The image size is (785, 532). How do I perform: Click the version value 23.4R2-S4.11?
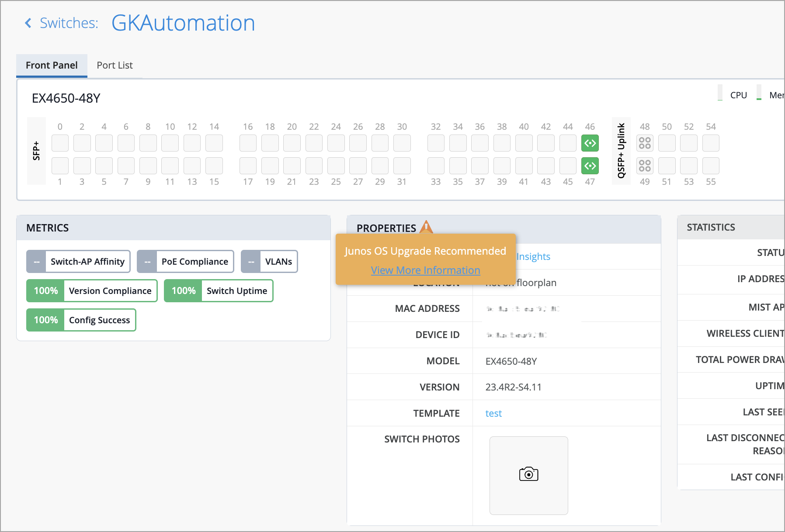point(513,387)
